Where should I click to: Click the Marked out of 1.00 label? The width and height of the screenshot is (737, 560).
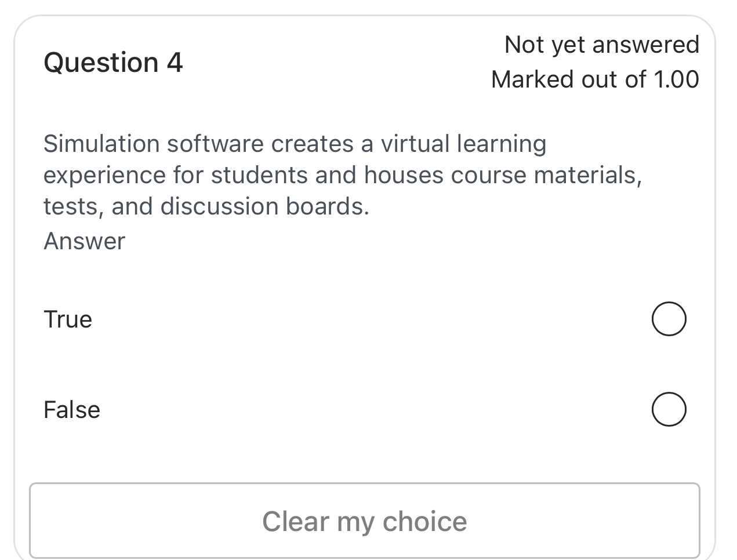click(595, 79)
